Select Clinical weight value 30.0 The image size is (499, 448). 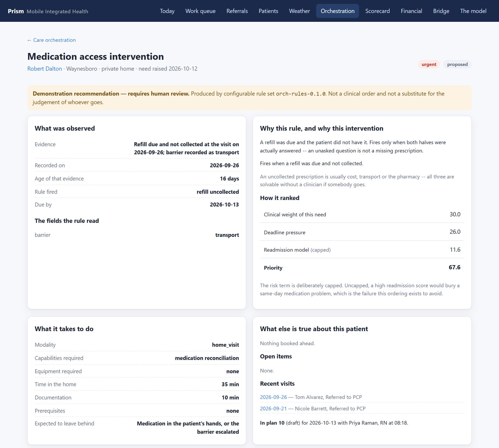455,214
